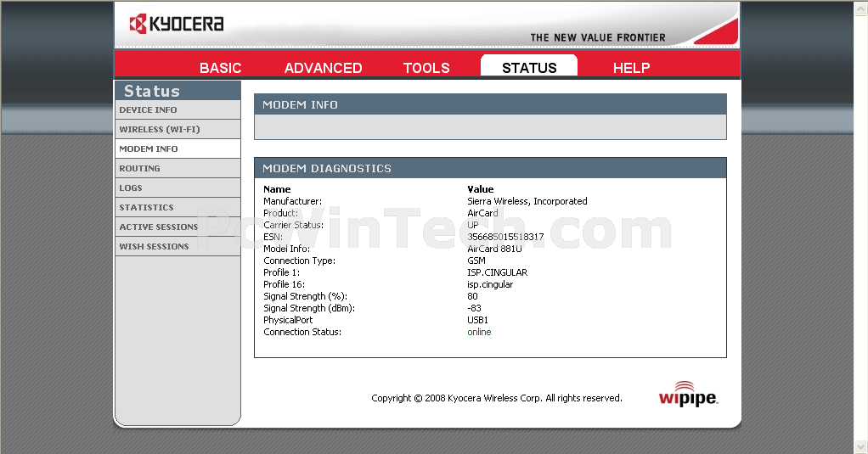Screen dimensions: 868x454
Task: View the Logs page
Action: coord(178,188)
